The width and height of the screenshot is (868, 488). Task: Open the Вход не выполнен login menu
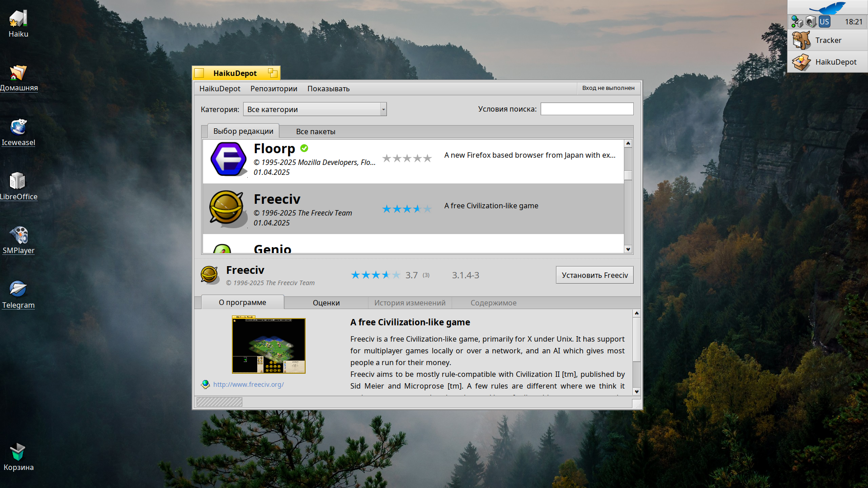click(608, 88)
